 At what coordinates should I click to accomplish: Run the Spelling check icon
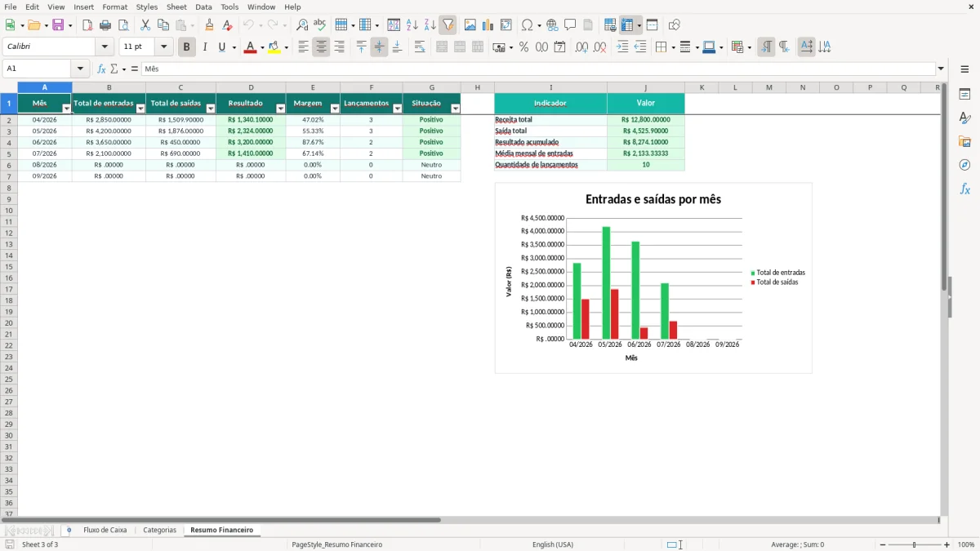click(320, 25)
